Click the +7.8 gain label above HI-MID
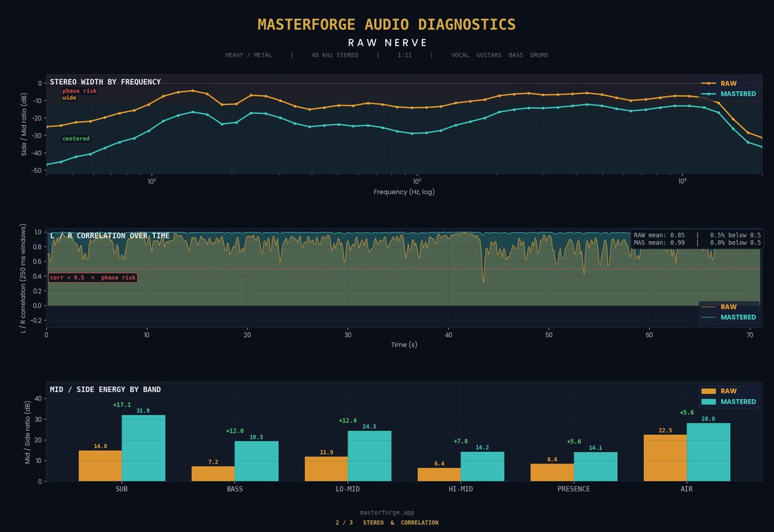 coord(461,441)
